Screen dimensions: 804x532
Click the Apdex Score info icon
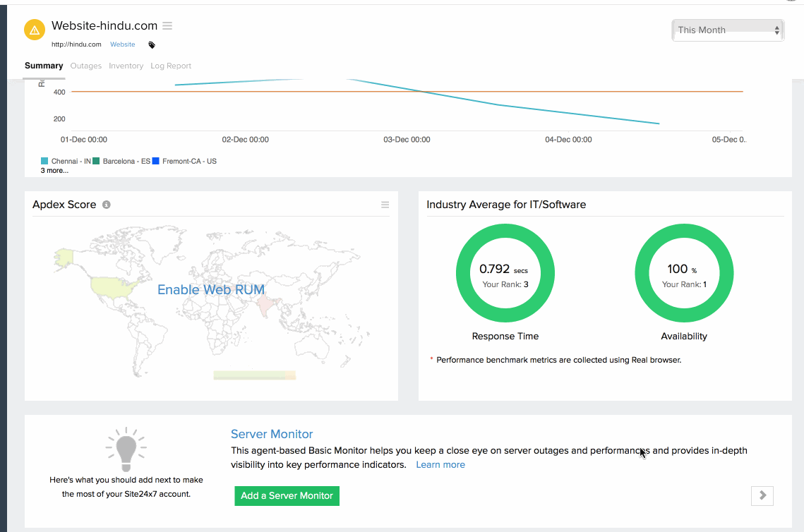coord(107,205)
